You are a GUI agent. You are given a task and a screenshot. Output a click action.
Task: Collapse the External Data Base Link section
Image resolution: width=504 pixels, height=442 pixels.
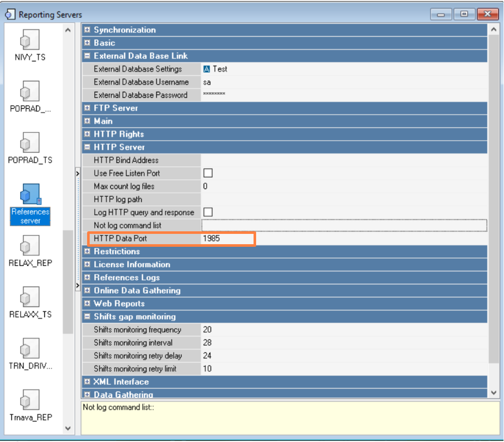click(x=87, y=56)
